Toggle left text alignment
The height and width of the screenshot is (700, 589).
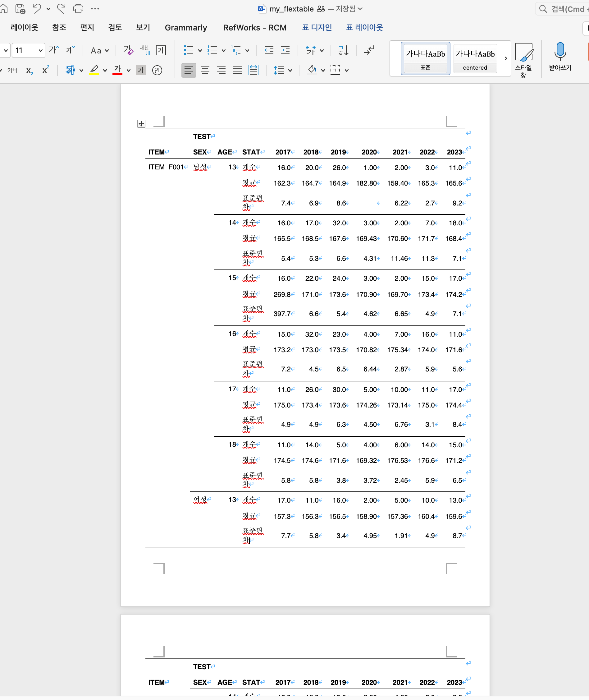[189, 70]
